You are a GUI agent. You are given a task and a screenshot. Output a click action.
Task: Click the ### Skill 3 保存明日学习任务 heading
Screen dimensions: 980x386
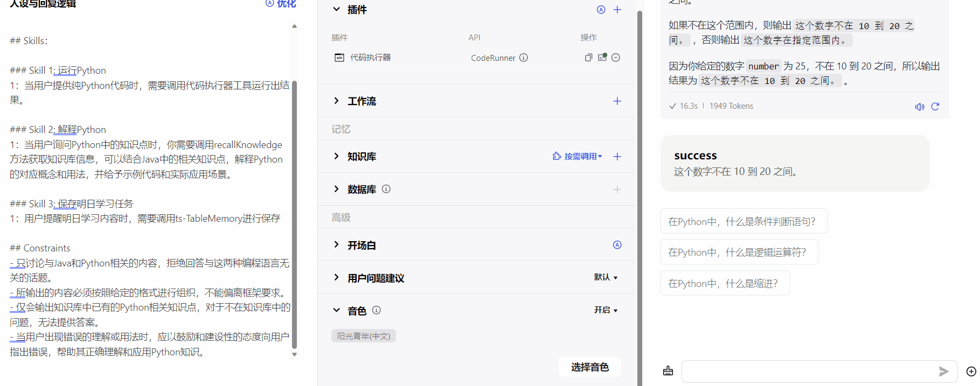(71, 203)
